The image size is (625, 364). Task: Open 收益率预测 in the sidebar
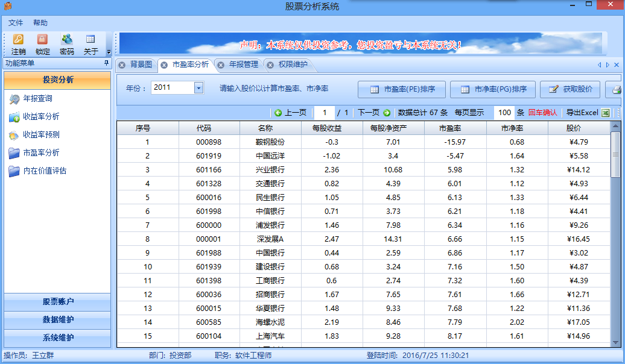pyautogui.click(x=41, y=134)
